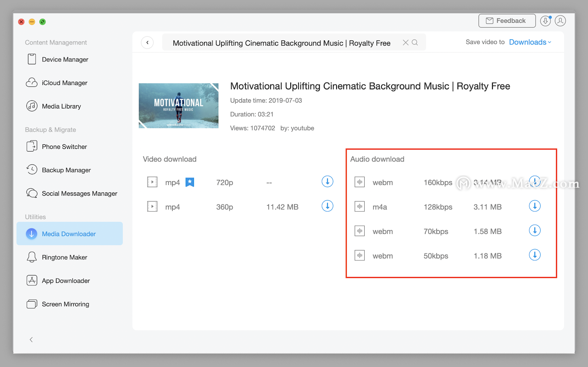
Task: Click the Media Library music note icon
Action: pos(32,106)
